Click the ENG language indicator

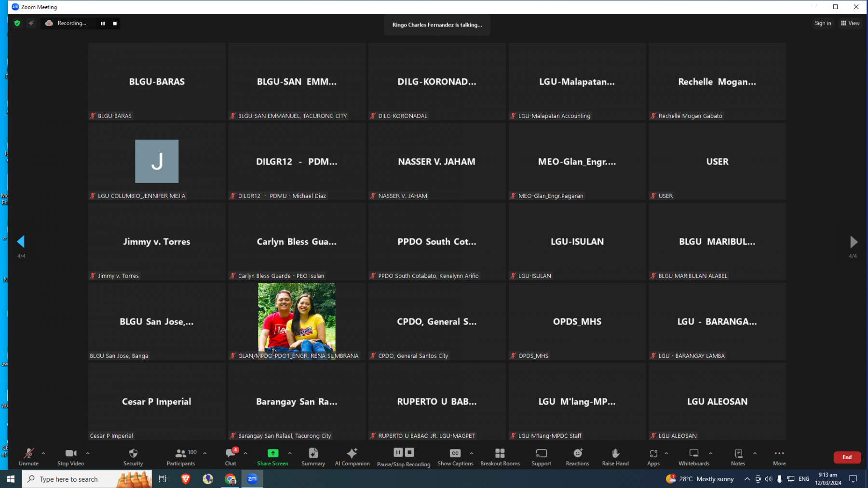coord(804,479)
